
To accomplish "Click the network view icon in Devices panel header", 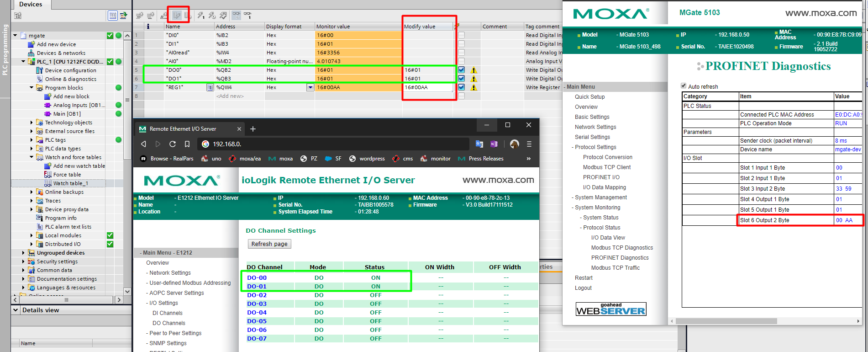I will tap(123, 16).
